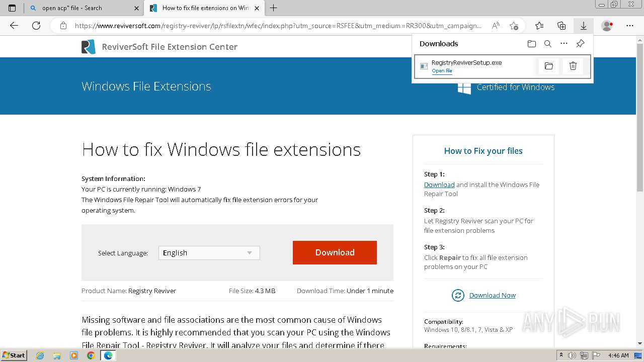Viewport: 644px width, 362px height.
Task: Open the Windows Start menu
Action: click(14, 355)
